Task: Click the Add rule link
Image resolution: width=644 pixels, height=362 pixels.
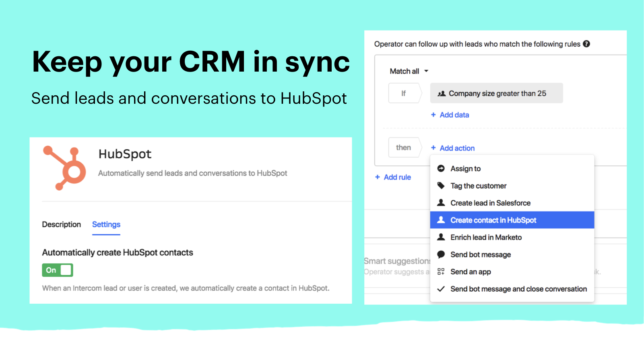Action: click(397, 177)
